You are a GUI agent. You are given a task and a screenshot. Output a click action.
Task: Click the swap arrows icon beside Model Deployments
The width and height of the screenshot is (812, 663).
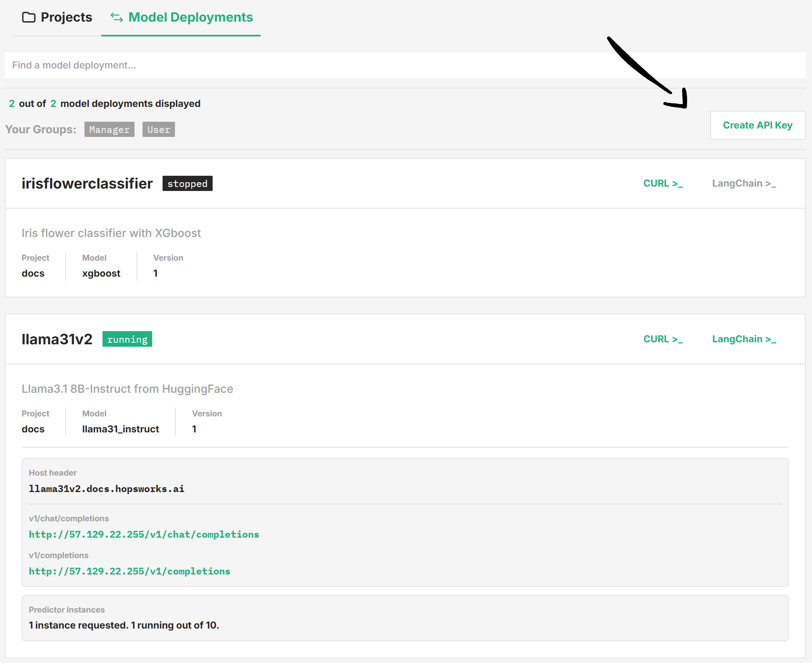[x=116, y=18]
